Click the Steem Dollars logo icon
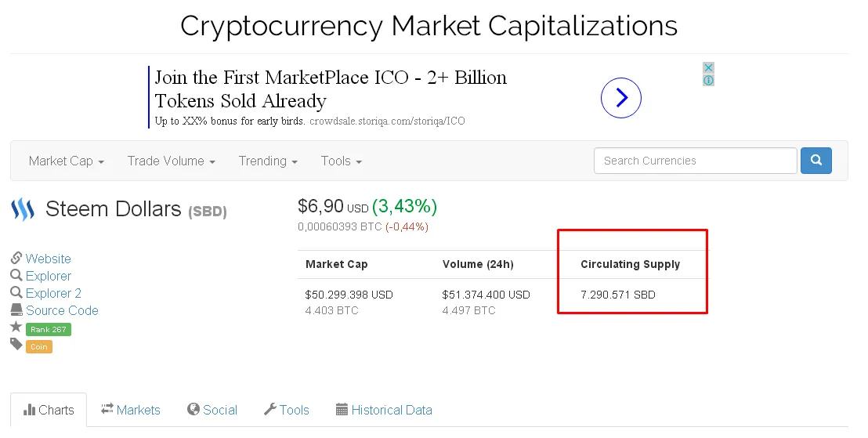 [x=23, y=210]
